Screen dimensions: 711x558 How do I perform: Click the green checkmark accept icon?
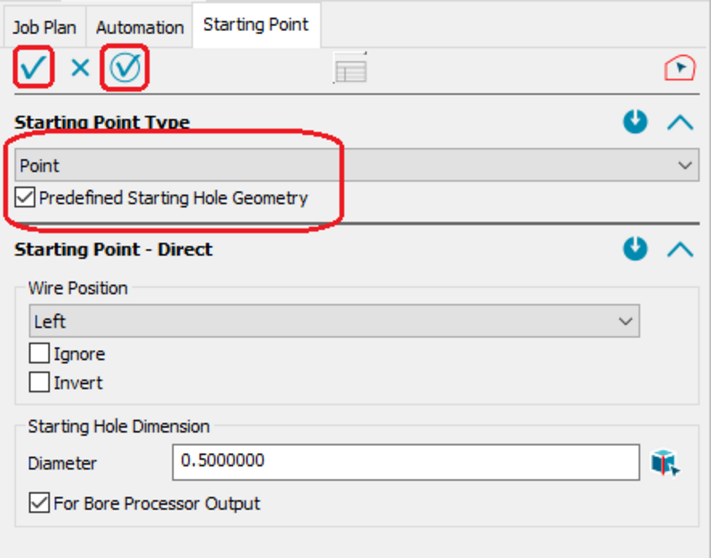click(x=32, y=68)
